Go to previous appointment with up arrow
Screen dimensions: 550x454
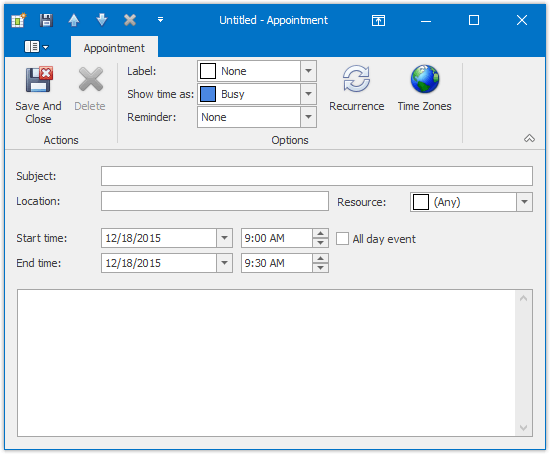click(74, 20)
